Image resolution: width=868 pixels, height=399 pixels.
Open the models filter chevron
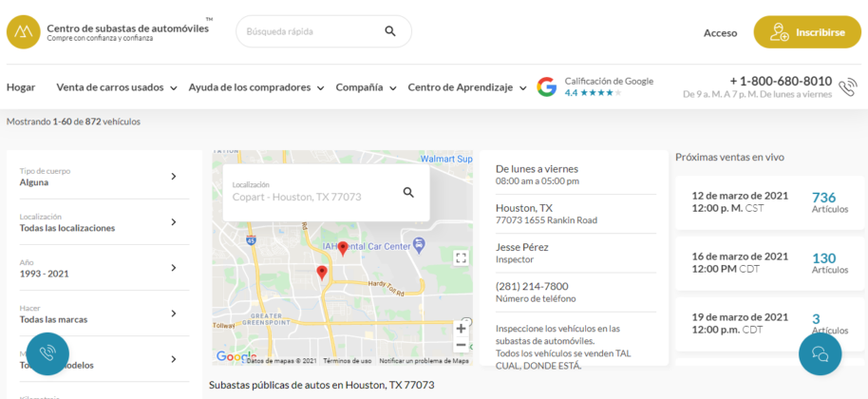(173, 359)
